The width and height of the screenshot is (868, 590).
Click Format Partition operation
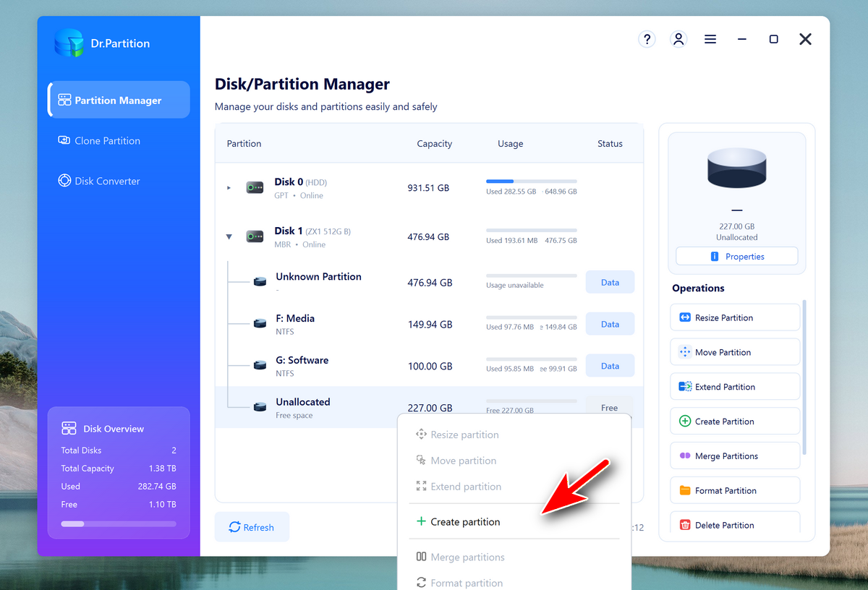(735, 491)
